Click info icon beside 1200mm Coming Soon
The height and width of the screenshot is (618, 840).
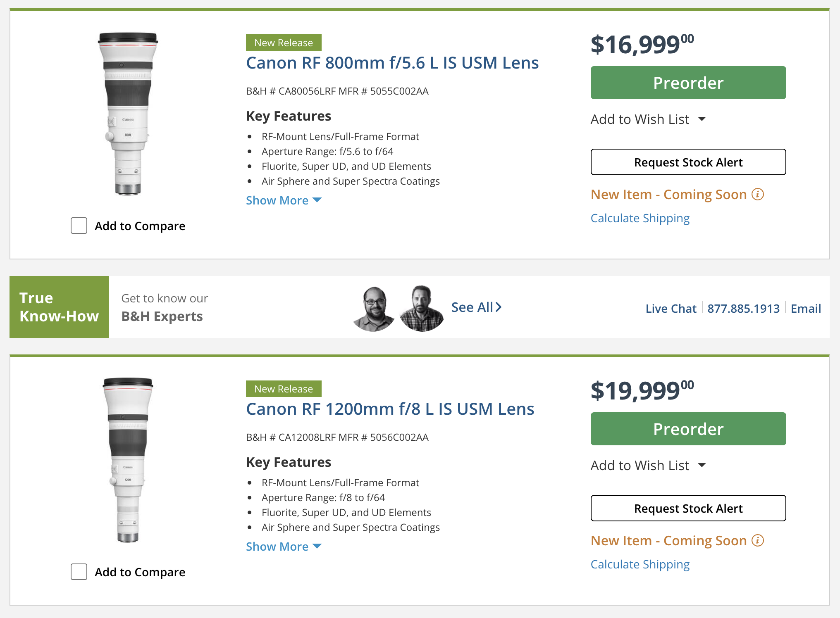pos(757,540)
